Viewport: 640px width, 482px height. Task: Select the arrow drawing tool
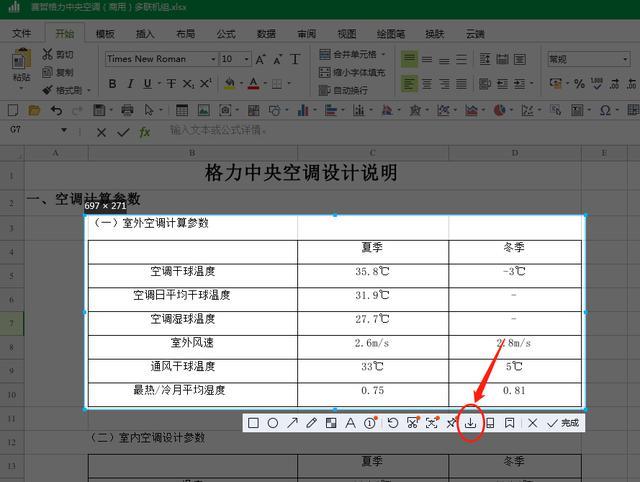pyautogui.click(x=292, y=423)
